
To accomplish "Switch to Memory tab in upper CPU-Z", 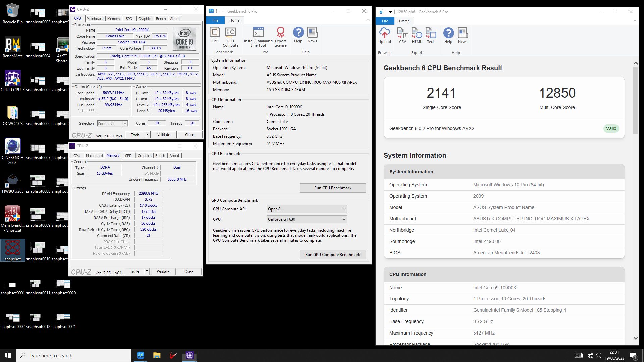I will [x=114, y=19].
